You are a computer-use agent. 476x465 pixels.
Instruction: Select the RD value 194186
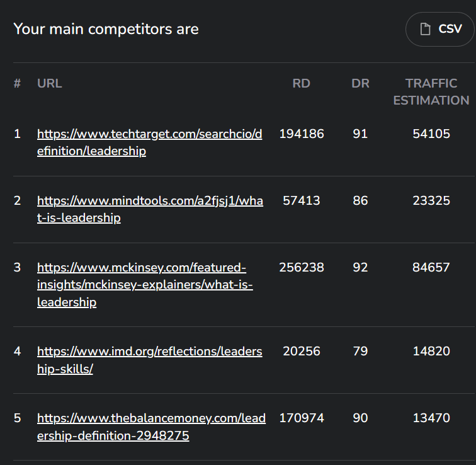click(x=302, y=134)
